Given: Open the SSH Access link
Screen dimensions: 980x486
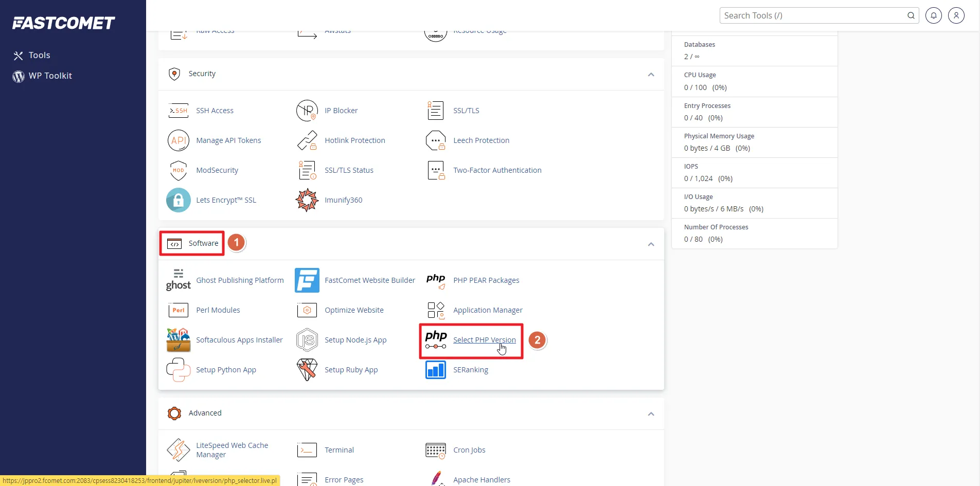Looking at the screenshot, I should click(215, 111).
